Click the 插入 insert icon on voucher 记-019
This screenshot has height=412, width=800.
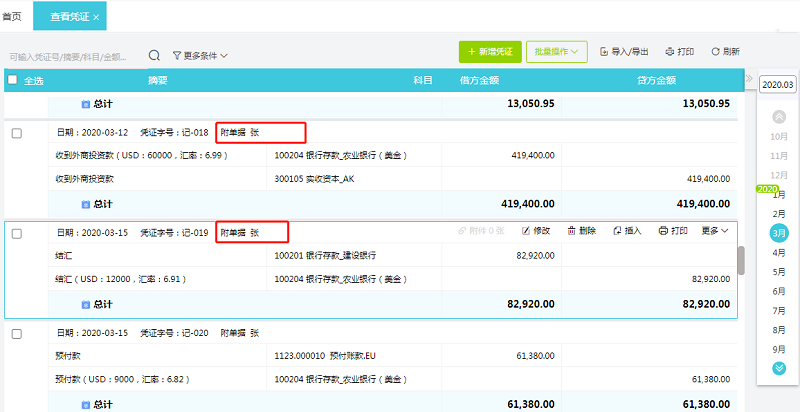617,231
